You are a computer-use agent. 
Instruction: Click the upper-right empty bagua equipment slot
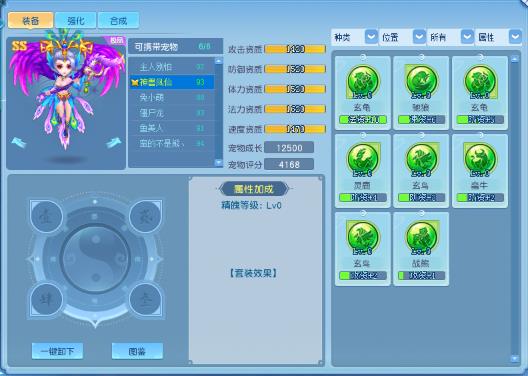(145, 217)
